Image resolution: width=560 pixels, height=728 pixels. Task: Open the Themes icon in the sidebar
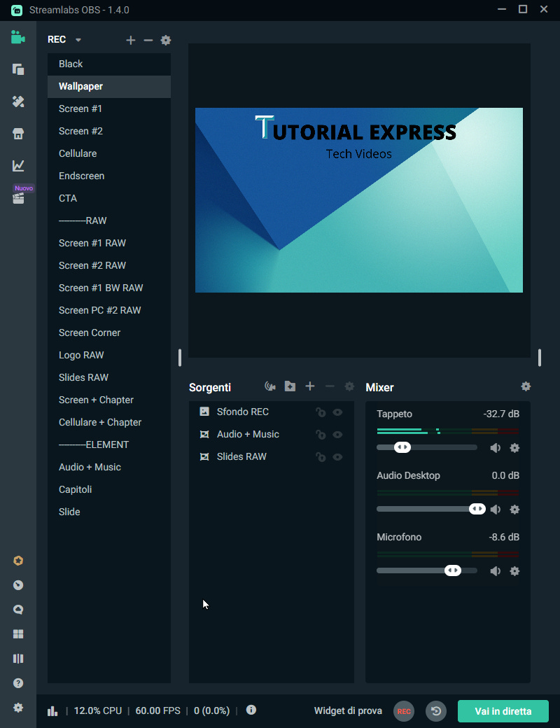pos(18,101)
